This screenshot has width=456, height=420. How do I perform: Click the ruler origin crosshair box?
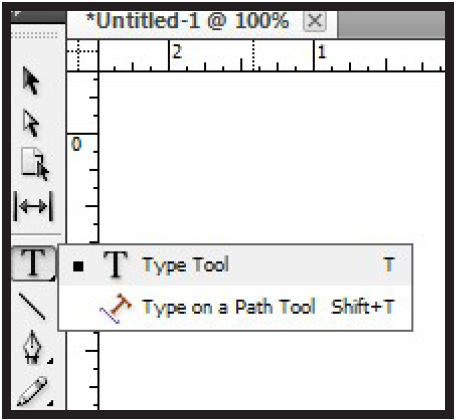pyautogui.click(x=82, y=55)
